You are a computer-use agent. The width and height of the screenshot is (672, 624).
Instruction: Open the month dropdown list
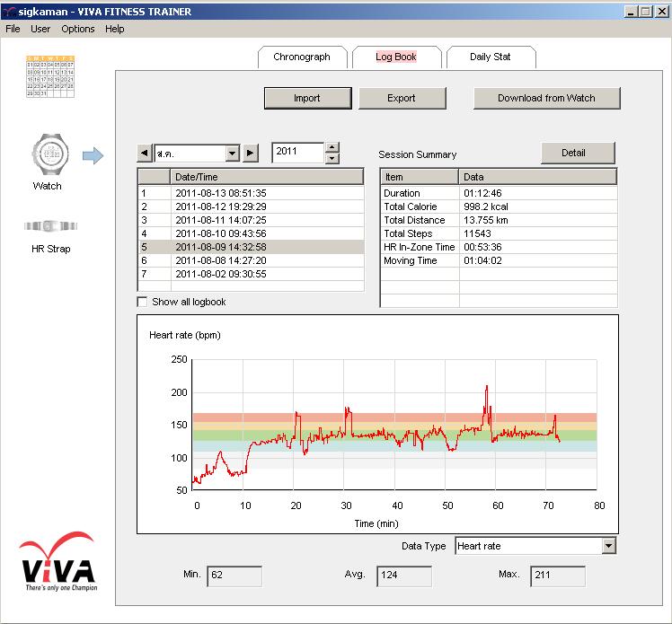coord(232,153)
